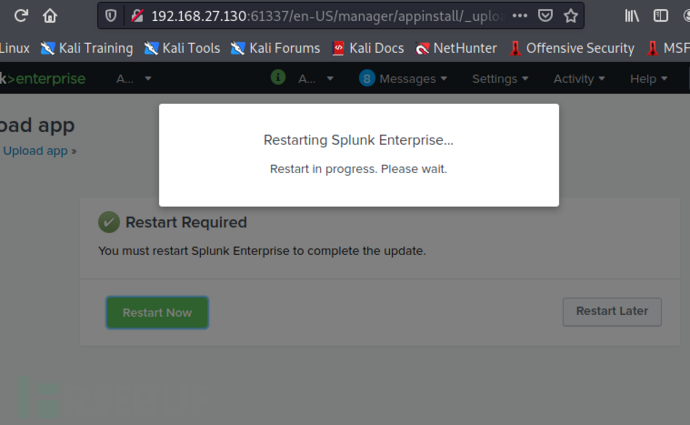Open the NetHunter bookmark
690x425 pixels.
point(456,48)
